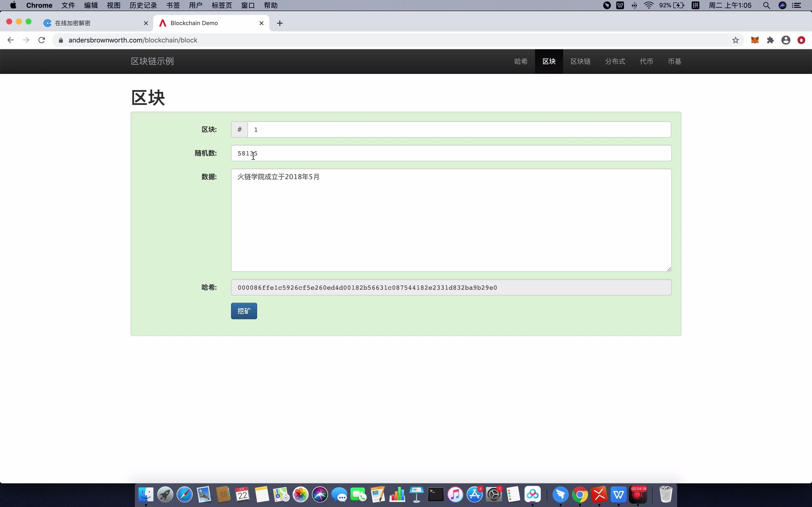The image size is (812, 507).
Task: Click into the 随机数 nonce field
Action: [x=451, y=153]
